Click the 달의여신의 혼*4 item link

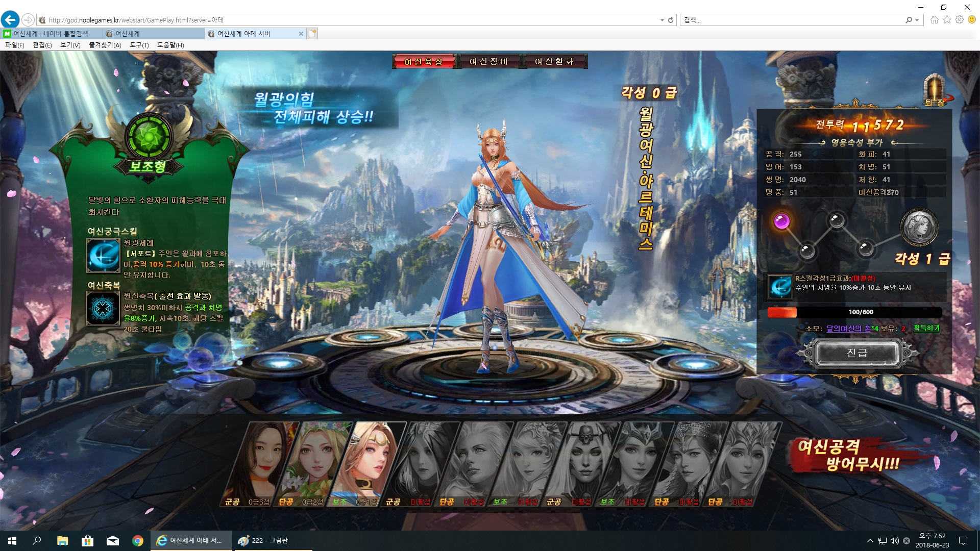pos(852,329)
